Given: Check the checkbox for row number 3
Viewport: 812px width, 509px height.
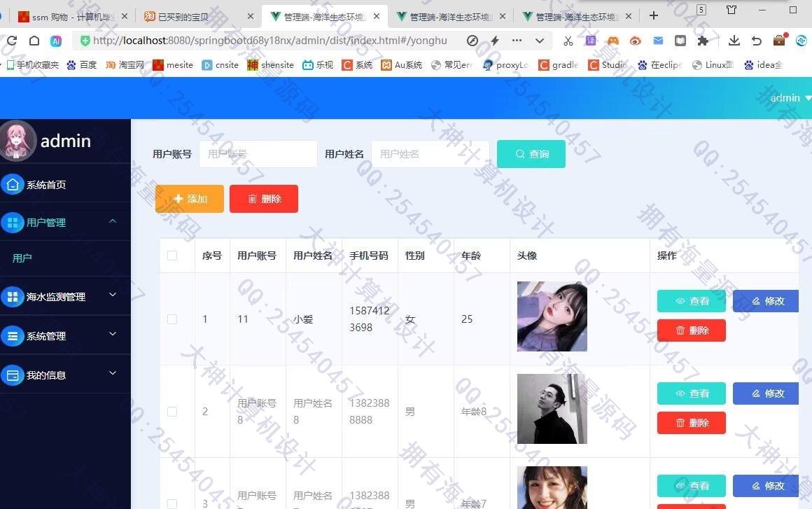Looking at the screenshot, I should (172, 503).
